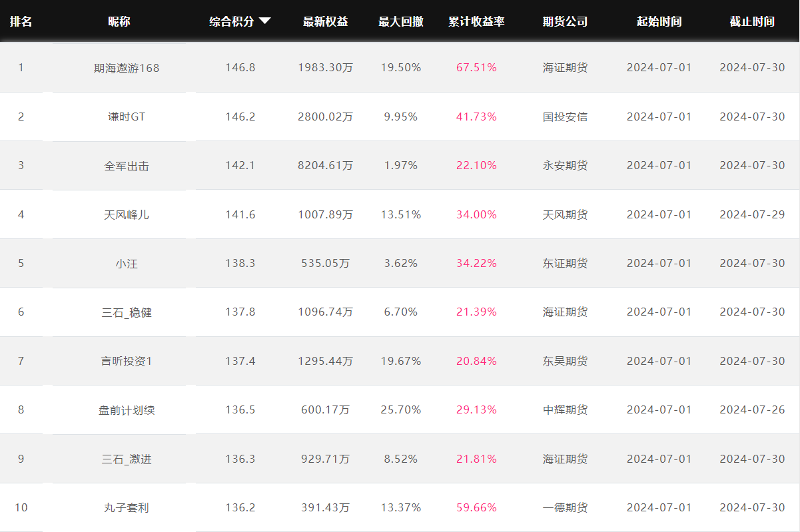The width and height of the screenshot is (800, 532).
Task: Click 东证期货 futures company cell
Action: [566, 263]
